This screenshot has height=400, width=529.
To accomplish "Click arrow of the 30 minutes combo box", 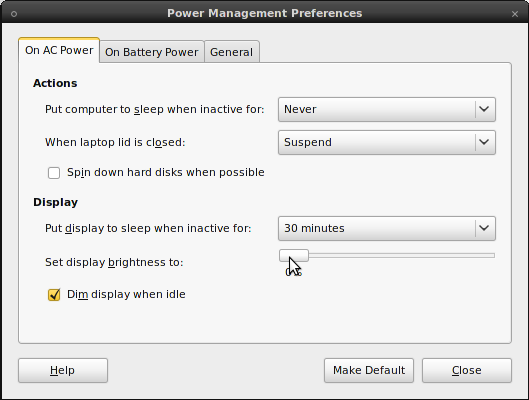I will [484, 228].
